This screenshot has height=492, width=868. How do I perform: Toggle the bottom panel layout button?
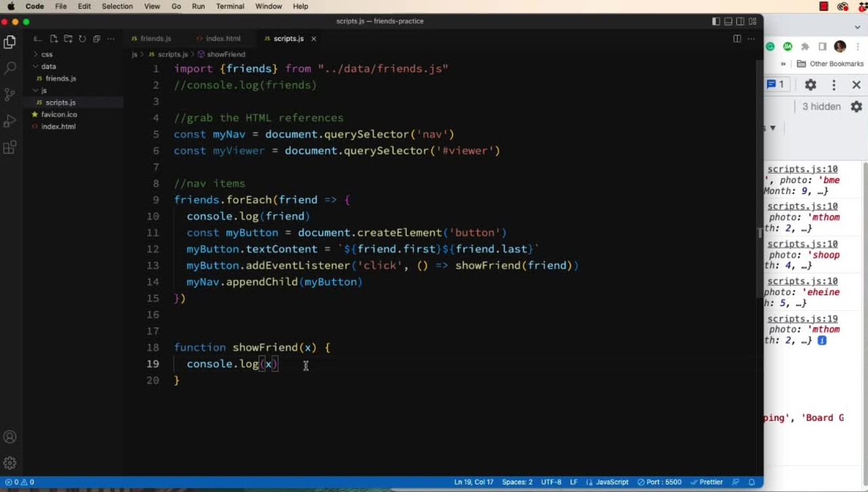(728, 21)
